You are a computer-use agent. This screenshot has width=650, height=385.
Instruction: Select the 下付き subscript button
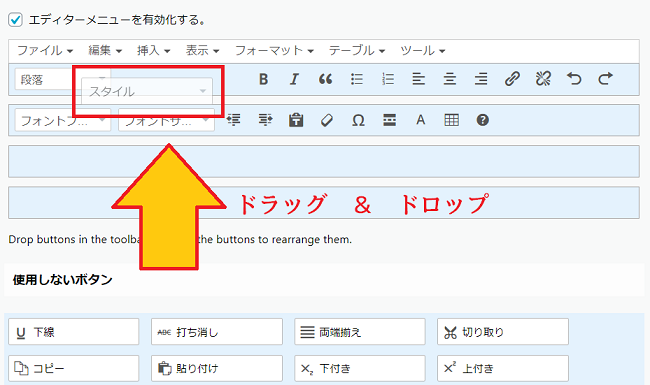360,368
